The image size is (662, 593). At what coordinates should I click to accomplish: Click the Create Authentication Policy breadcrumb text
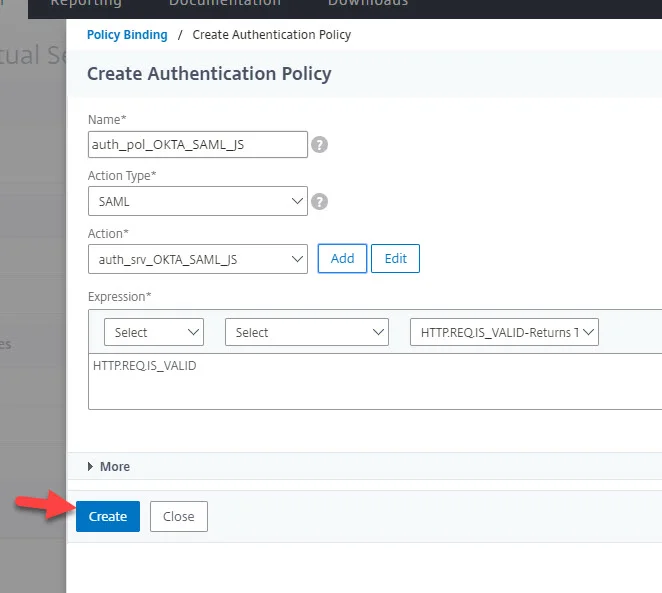coord(271,35)
